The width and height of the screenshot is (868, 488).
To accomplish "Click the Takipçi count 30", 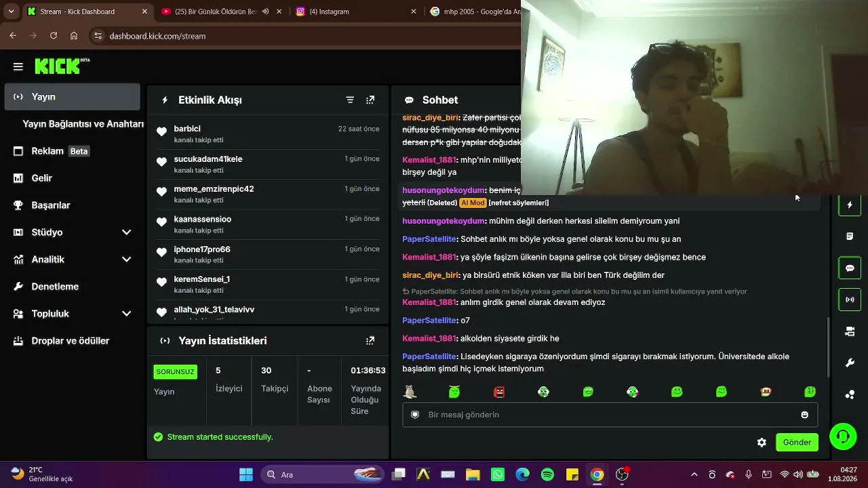I will (267, 371).
